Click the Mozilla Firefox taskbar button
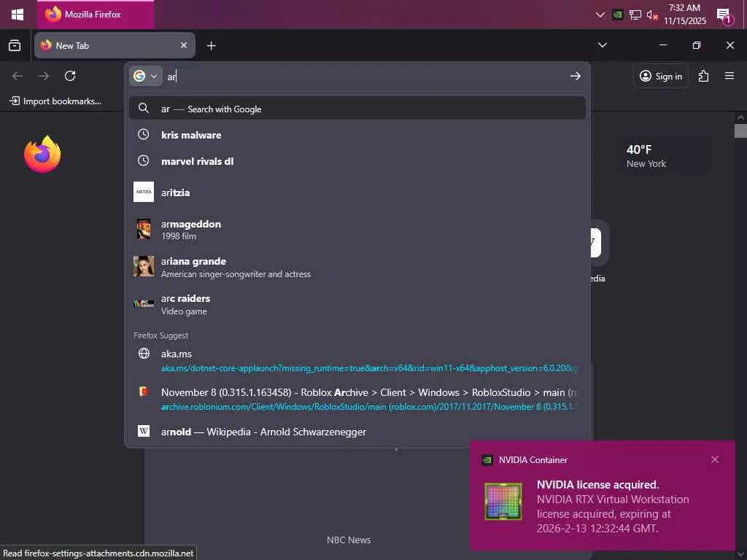747x560 pixels. (96, 15)
